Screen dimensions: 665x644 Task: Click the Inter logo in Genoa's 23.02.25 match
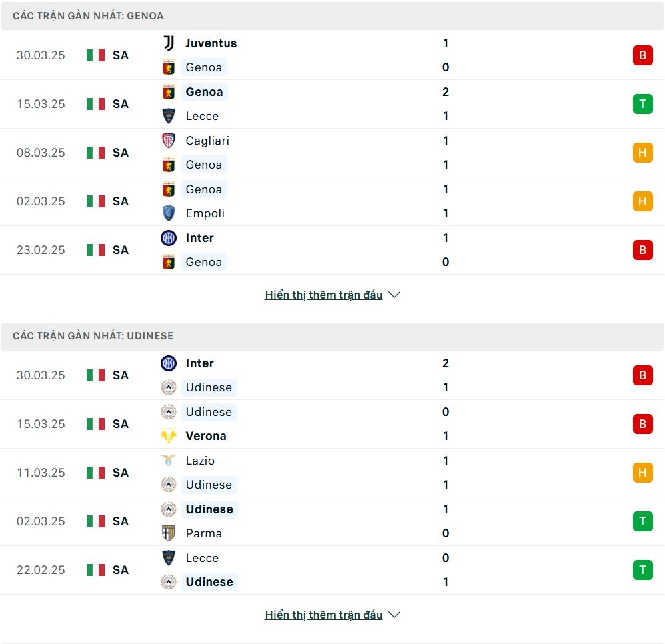(x=169, y=238)
